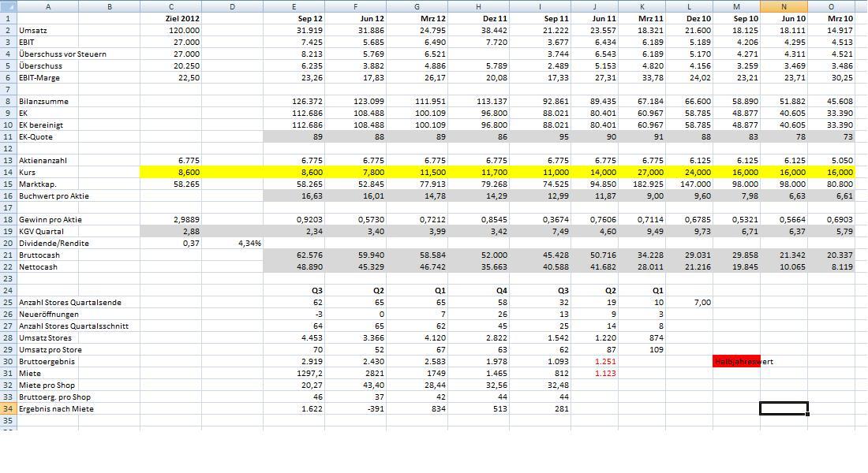Click the dividend yield cell 4,34%
The image size is (868, 473).
click(233, 244)
